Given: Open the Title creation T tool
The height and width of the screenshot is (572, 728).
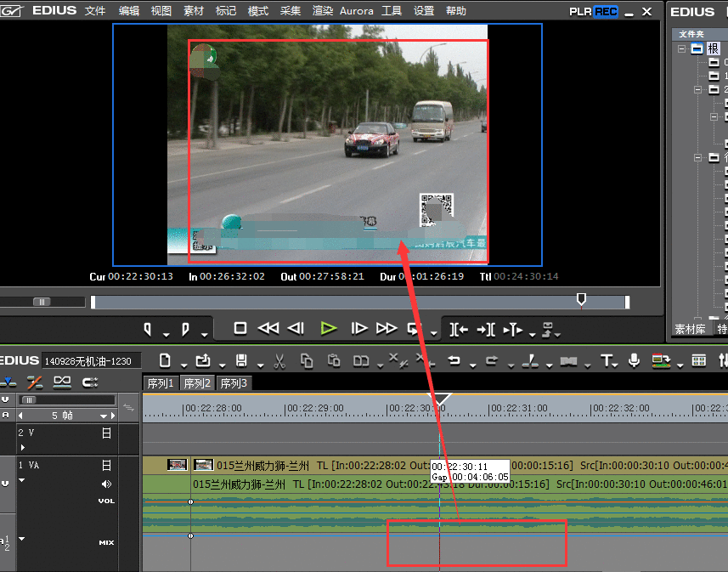Looking at the screenshot, I should (607, 360).
